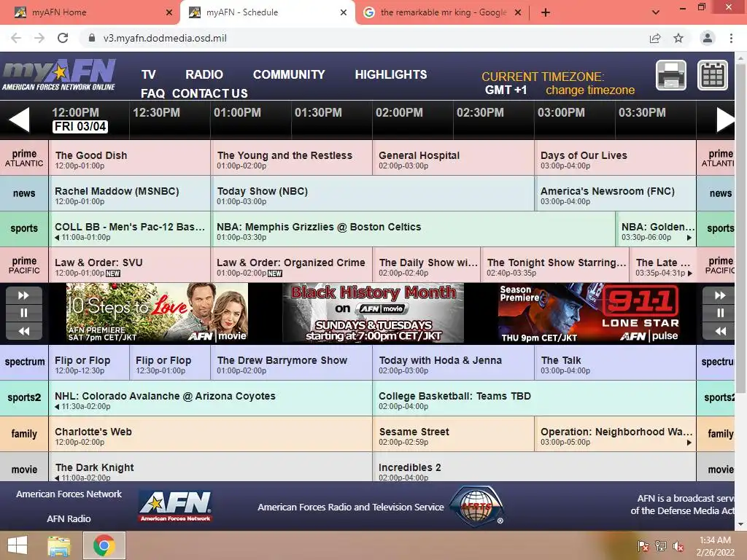Click the print schedule printer icon

click(x=671, y=75)
